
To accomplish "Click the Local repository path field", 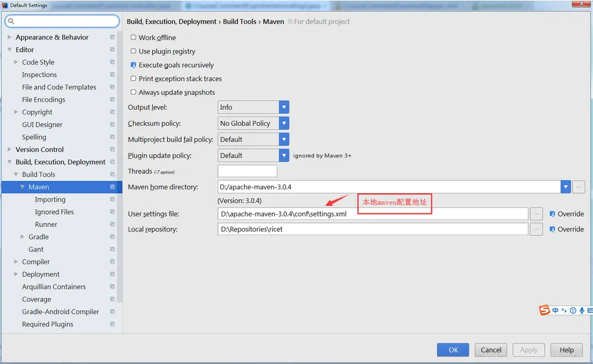I will pos(373,229).
